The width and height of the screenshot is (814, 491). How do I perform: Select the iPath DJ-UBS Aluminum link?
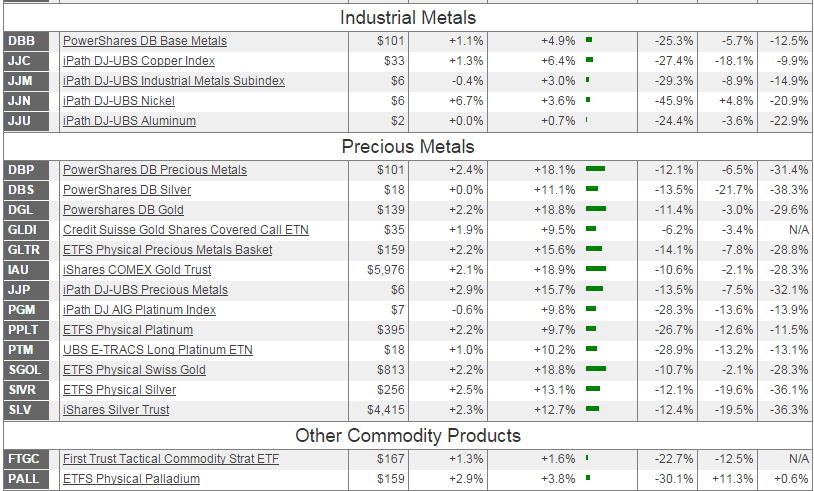click(x=129, y=121)
